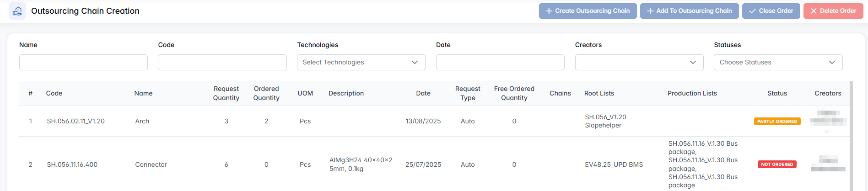Click into the Code filter field
The width and height of the screenshot is (868, 191).
pos(222,63)
